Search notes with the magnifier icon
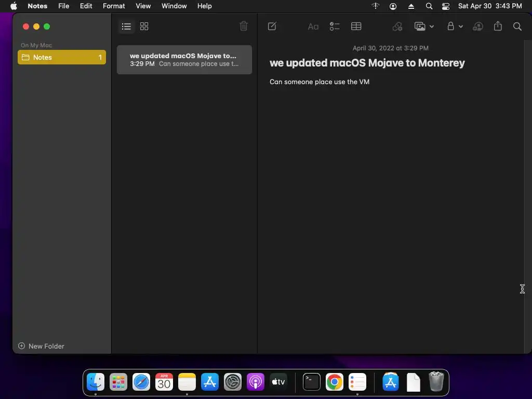Viewport: 532px width, 399px height. click(517, 26)
